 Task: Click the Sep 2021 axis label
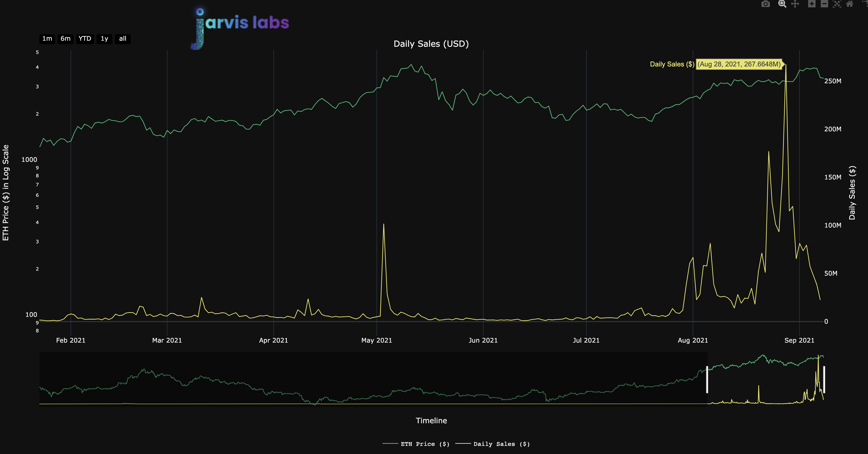799,340
